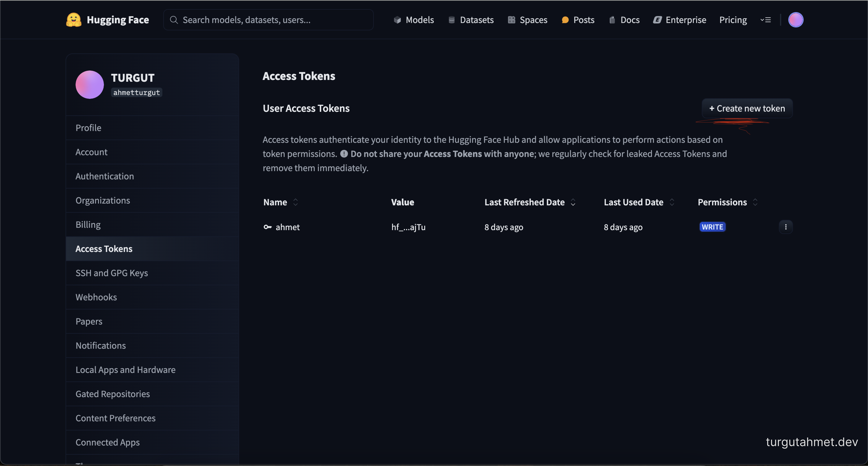868x466 pixels.
Task: Click the TURGUT profile avatar in the sidebar
Action: [x=90, y=85]
